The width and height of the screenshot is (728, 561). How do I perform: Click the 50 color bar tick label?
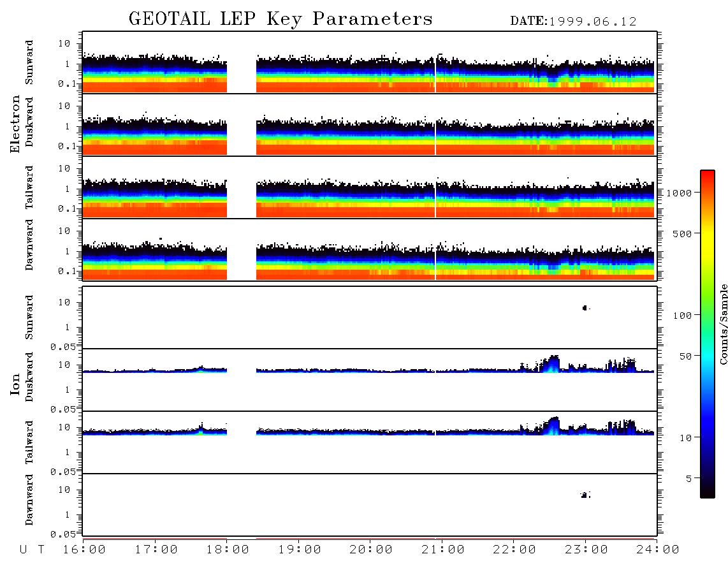[685, 356]
